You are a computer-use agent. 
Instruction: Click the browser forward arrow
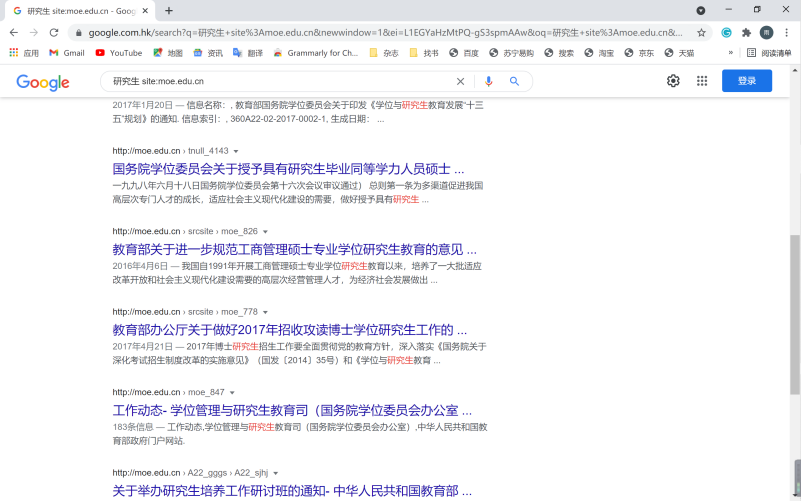34,33
